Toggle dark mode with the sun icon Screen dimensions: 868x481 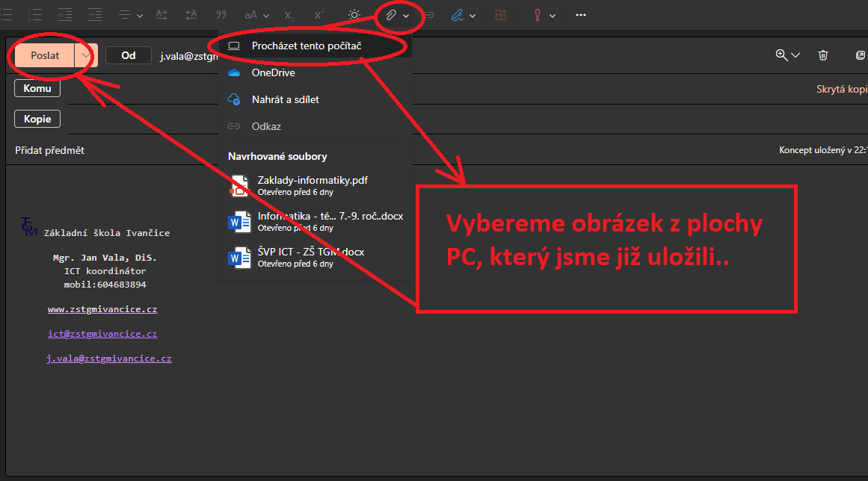tap(354, 15)
